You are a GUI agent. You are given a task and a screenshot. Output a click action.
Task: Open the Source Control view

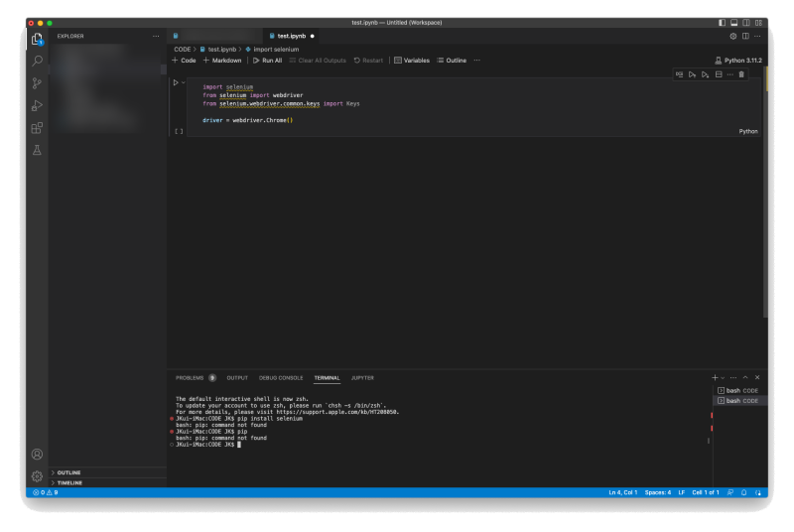37,83
